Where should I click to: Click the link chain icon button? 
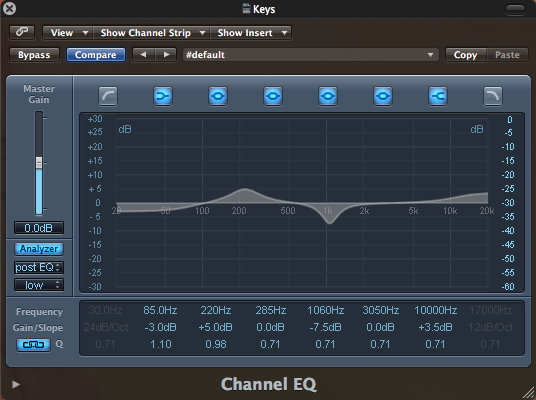pos(22,32)
